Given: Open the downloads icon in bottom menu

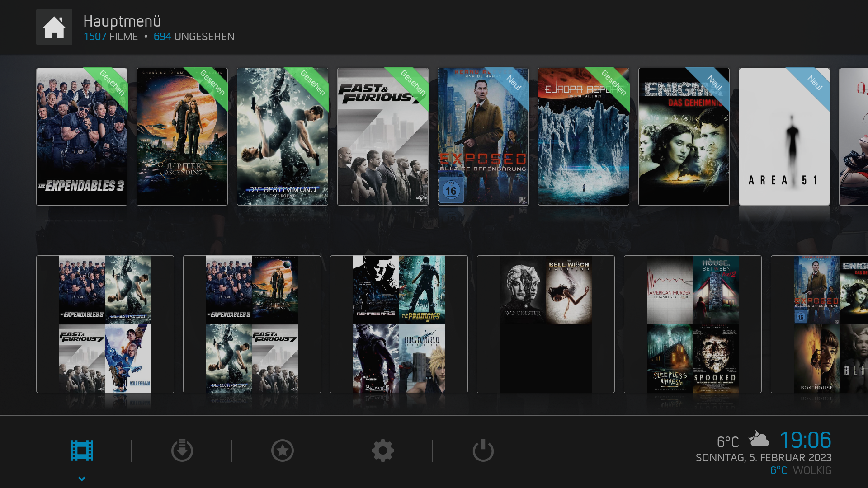Looking at the screenshot, I should [x=182, y=450].
